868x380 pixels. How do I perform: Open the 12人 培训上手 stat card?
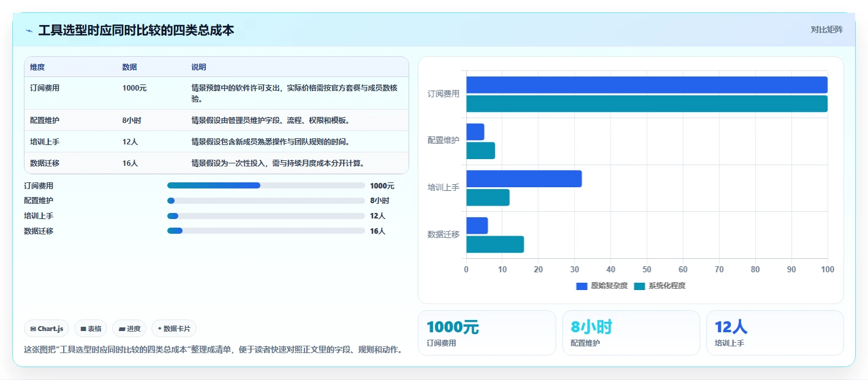coord(775,333)
